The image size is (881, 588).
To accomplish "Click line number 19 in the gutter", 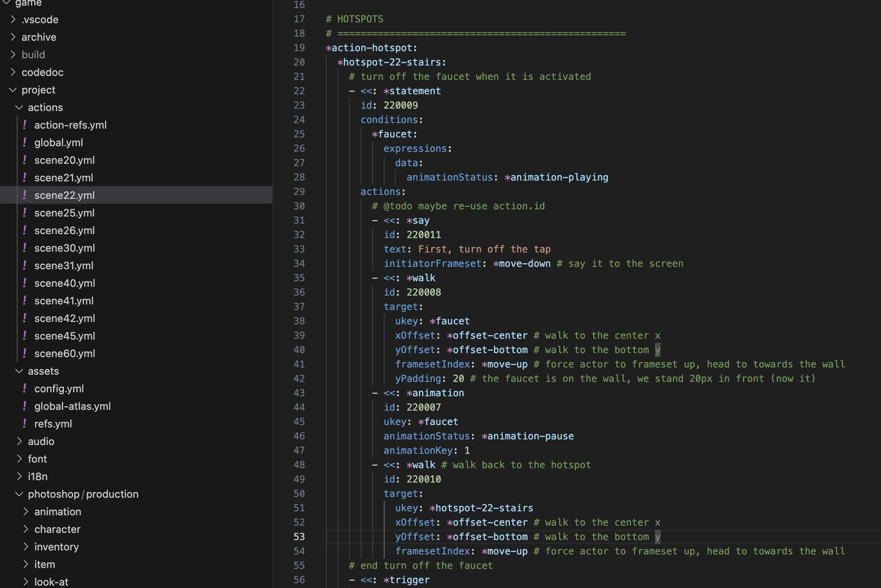I will [x=299, y=48].
